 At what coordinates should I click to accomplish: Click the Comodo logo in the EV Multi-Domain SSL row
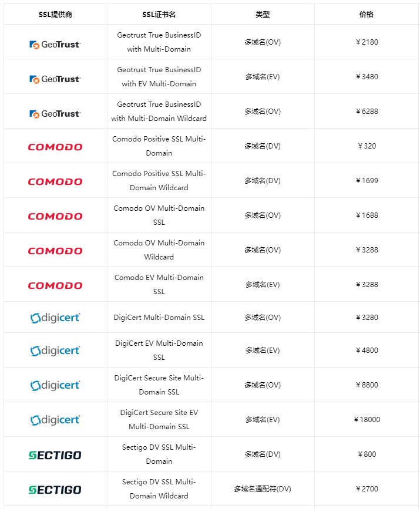(x=55, y=285)
